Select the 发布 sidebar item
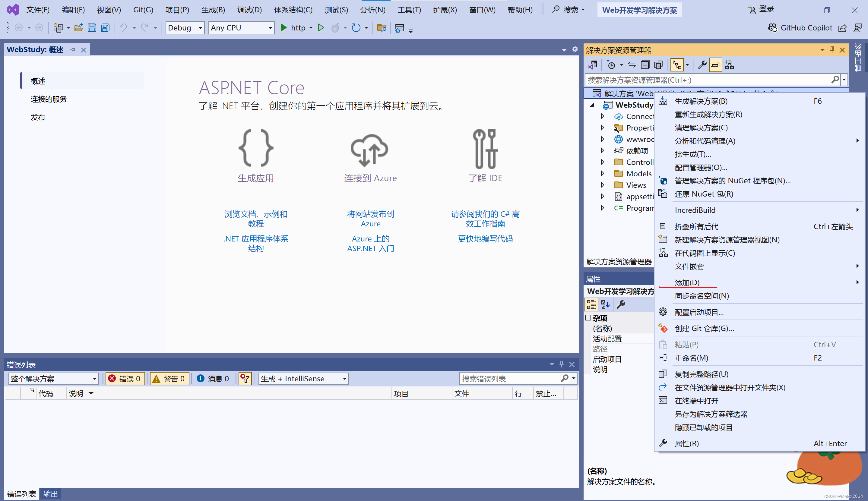 tap(37, 117)
